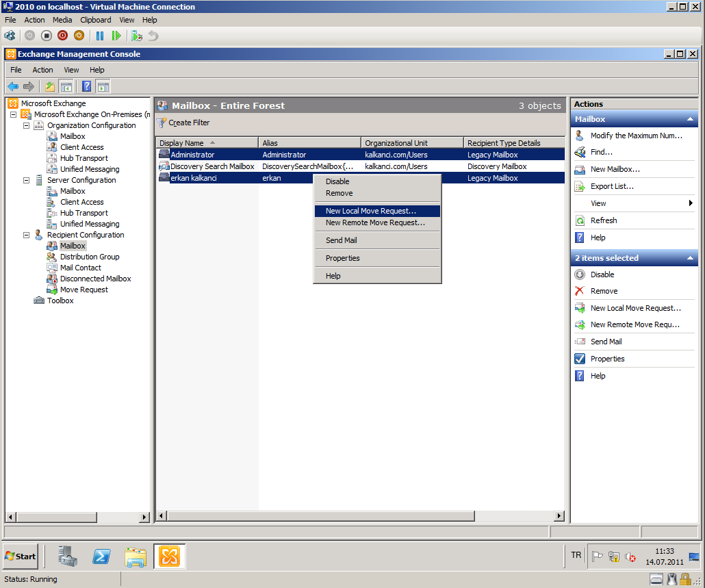Click the Up one level folder icon
Viewport: 705px width, 588px height.
point(49,86)
